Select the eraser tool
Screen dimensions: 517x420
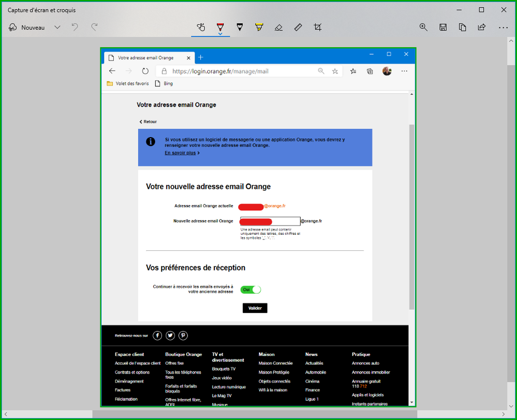(278, 27)
